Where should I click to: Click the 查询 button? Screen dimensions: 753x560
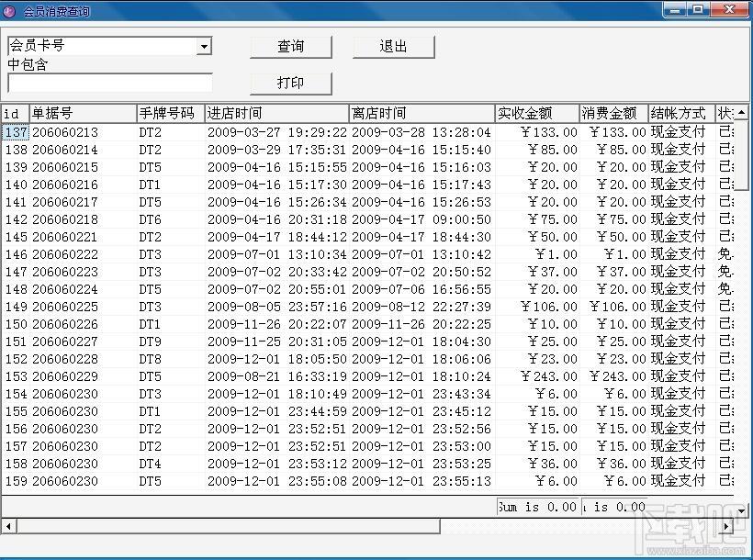(x=290, y=47)
